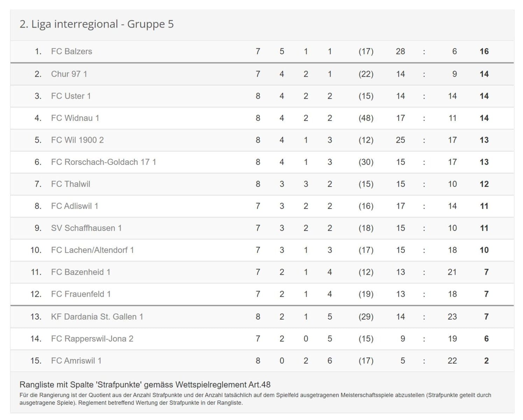Click FC Adliswil 1 team name
The image size is (523, 420).
pyautogui.click(x=75, y=206)
